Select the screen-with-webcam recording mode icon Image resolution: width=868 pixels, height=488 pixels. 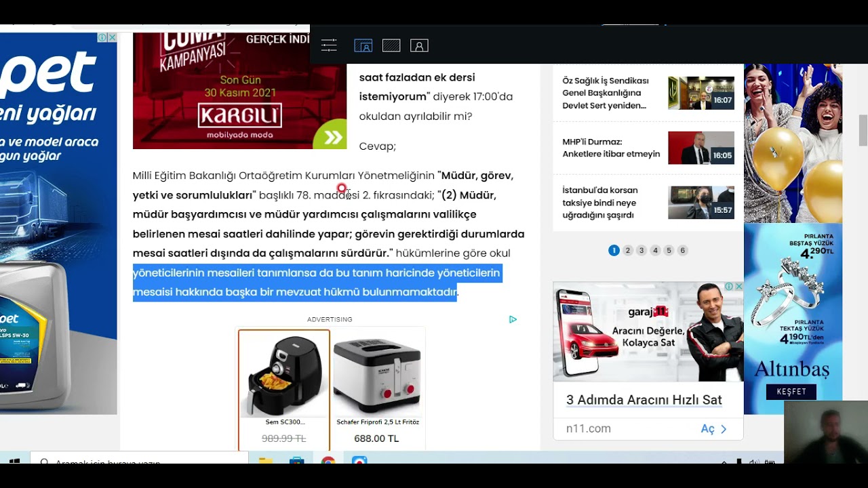363,45
